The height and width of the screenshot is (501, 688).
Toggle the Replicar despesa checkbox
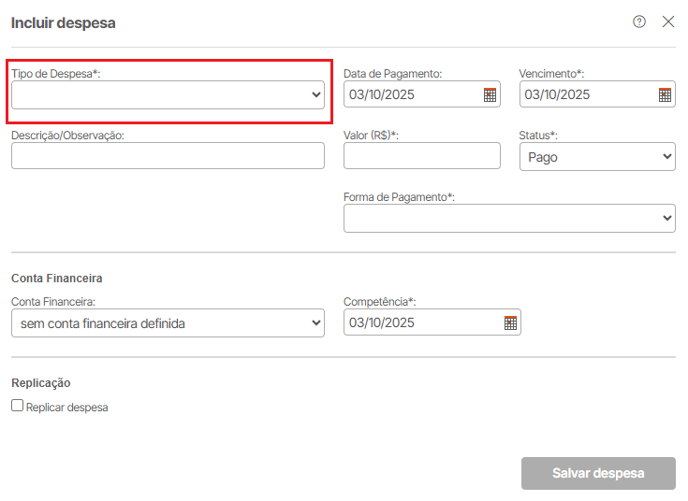click(x=17, y=406)
